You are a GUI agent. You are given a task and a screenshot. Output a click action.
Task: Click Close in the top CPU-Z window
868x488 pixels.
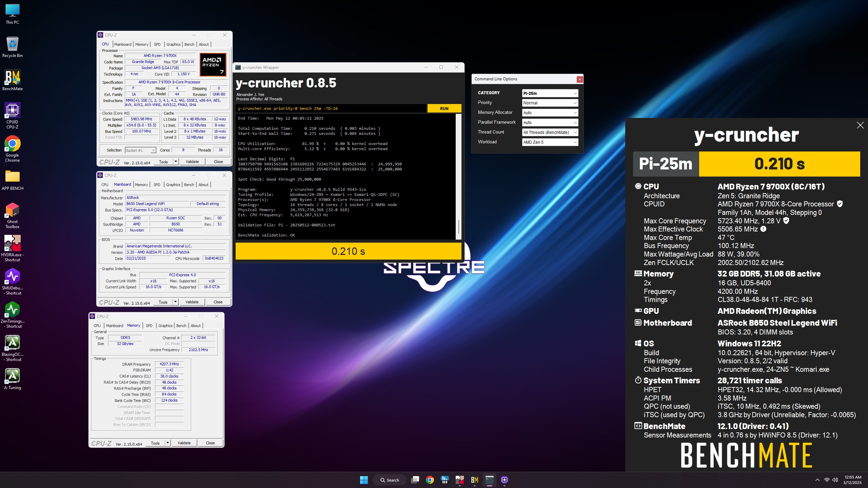(218, 162)
